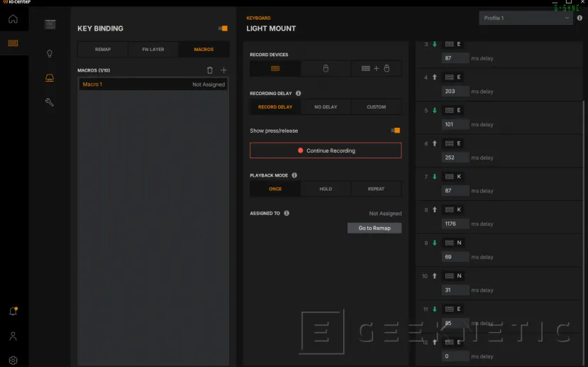Select the No Delay recording option
Screen dimensions: 588x367
(326, 107)
